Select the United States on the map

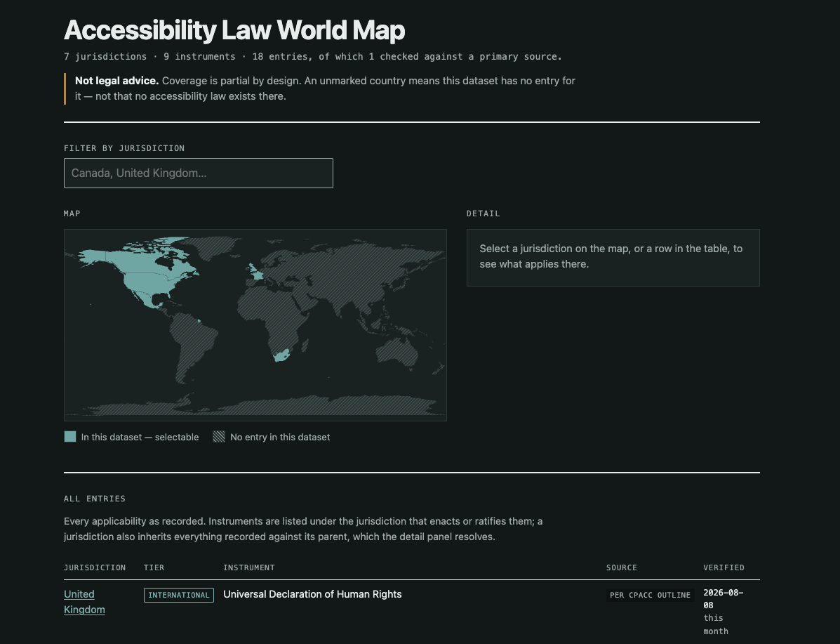click(147, 283)
